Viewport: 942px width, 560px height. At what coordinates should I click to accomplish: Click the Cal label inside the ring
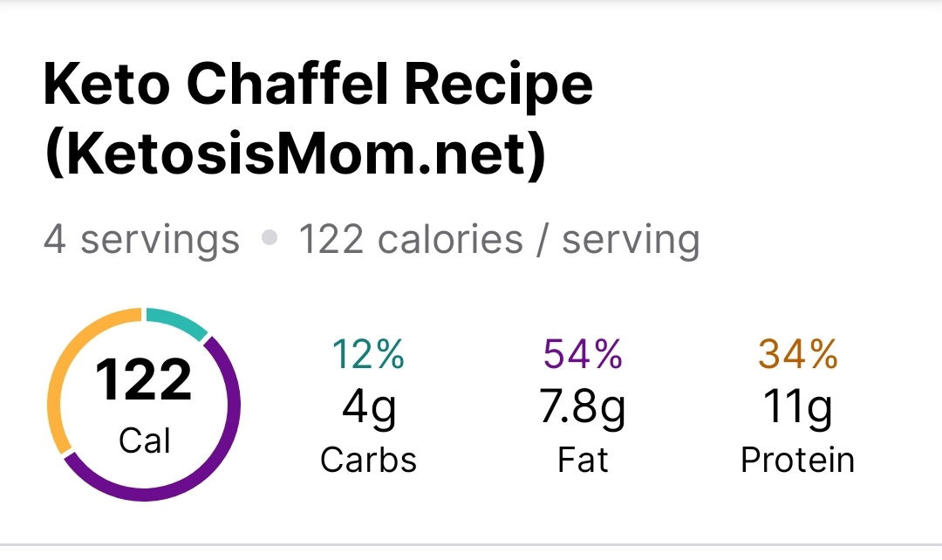click(x=144, y=440)
